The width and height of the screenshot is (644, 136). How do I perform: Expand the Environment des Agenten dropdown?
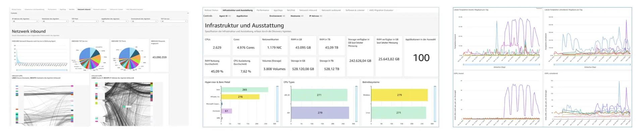[144, 21]
